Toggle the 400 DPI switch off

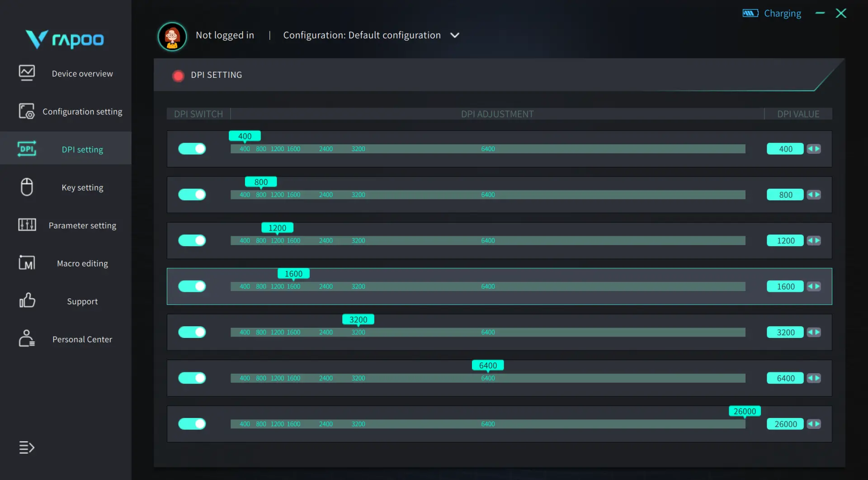coord(192,149)
